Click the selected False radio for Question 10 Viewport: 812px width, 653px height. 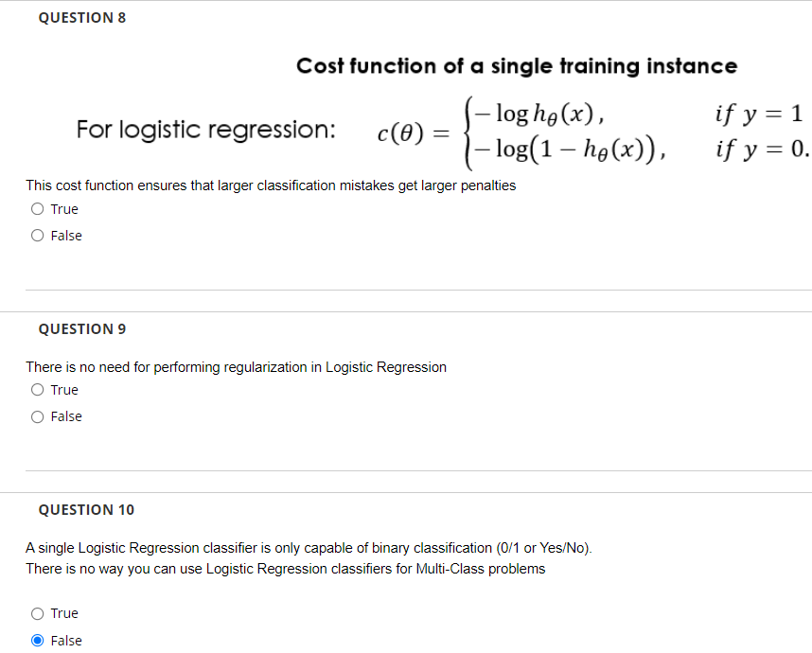[x=36, y=641]
